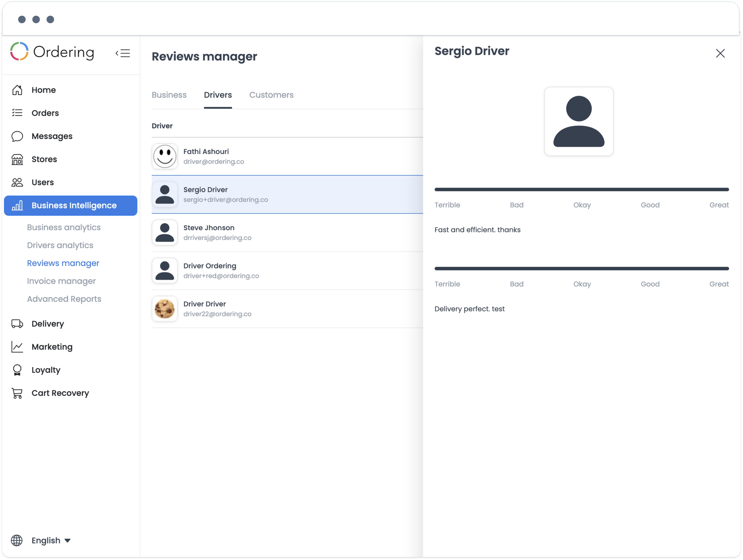
Task: Click Sergio Driver's avatar in list
Action: coord(165,194)
